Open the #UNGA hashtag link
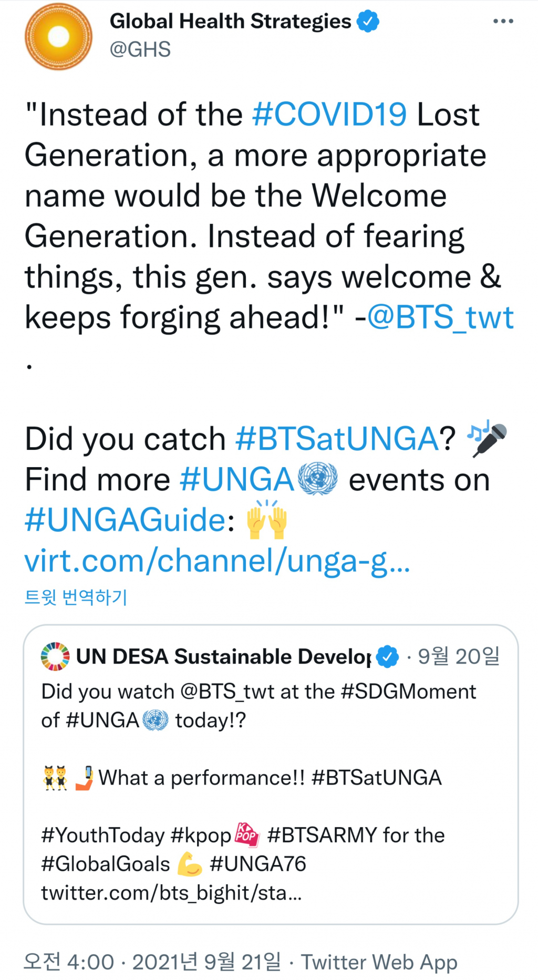Image resolution: width=538 pixels, height=980 pixels. [x=237, y=479]
